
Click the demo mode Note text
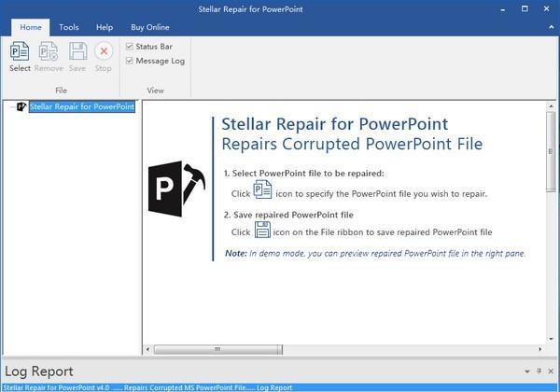click(x=375, y=254)
